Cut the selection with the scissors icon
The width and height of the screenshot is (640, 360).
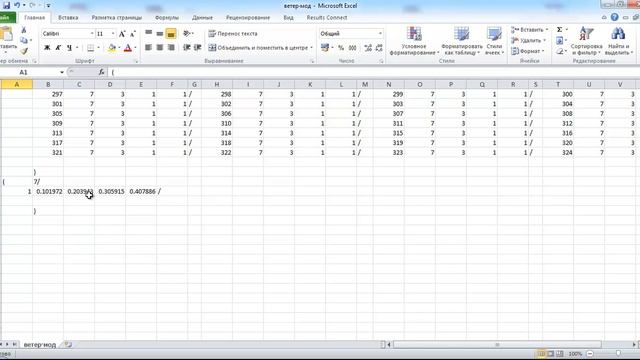click(x=24, y=30)
